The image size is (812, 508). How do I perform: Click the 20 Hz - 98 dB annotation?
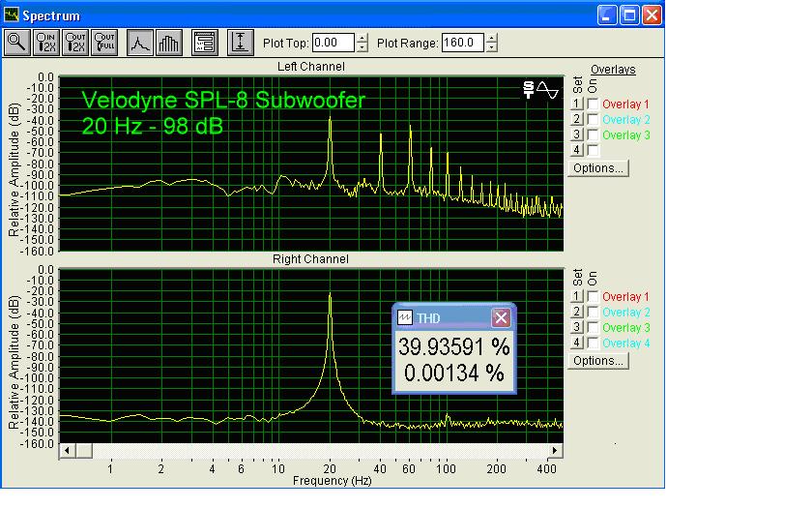point(153,126)
